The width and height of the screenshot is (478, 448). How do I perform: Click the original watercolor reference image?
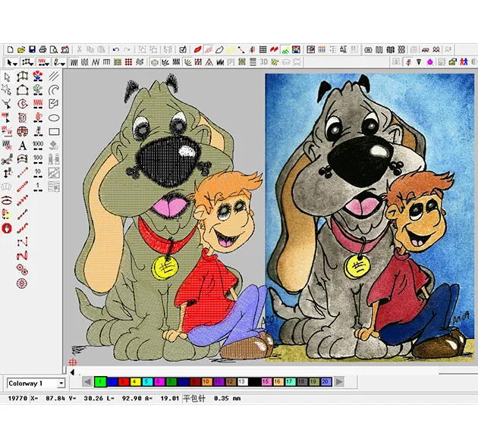(x=370, y=218)
